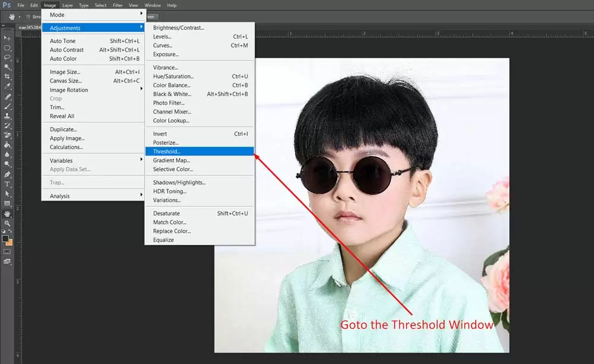Select the Pen tool
This screenshot has height=364, width=594.
[x=7, y=175]
